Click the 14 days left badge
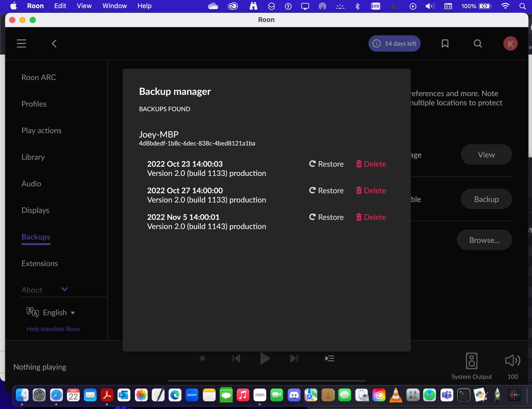The height and width of the screenshot is (409, 532). coord(394,44)
